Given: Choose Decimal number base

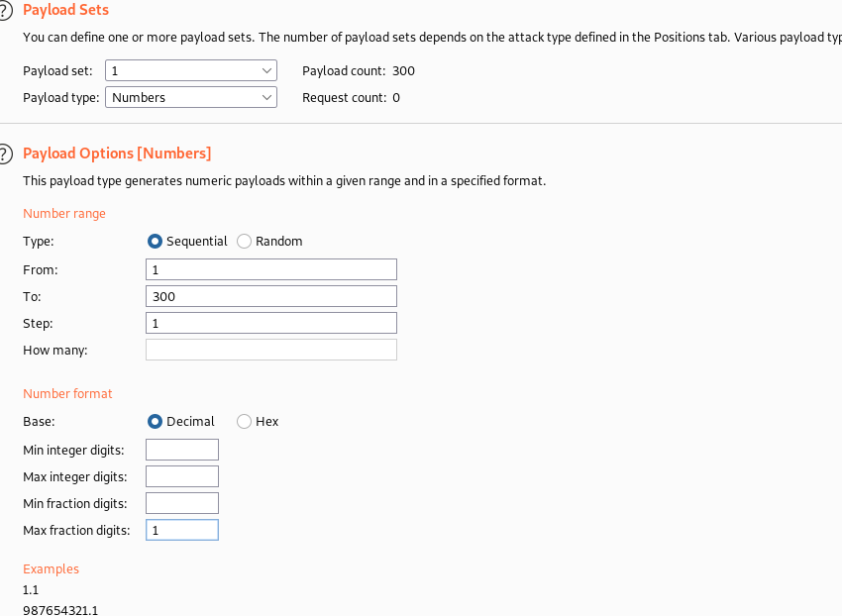Looking at the screenshot, I should (x=155, y=421).
